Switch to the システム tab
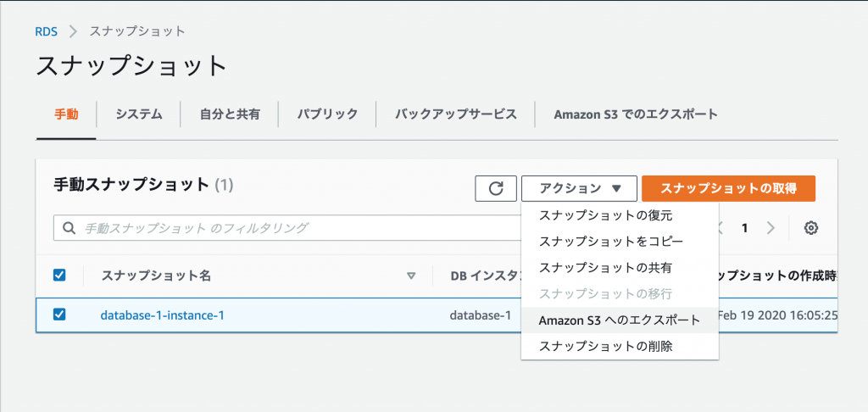 tap(139, 114)
